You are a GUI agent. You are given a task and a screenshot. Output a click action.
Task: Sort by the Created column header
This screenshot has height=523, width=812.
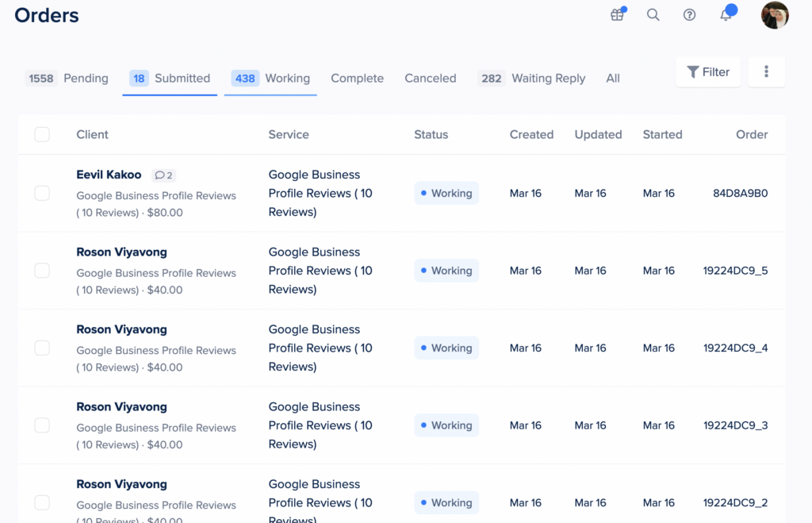(531, 135)
